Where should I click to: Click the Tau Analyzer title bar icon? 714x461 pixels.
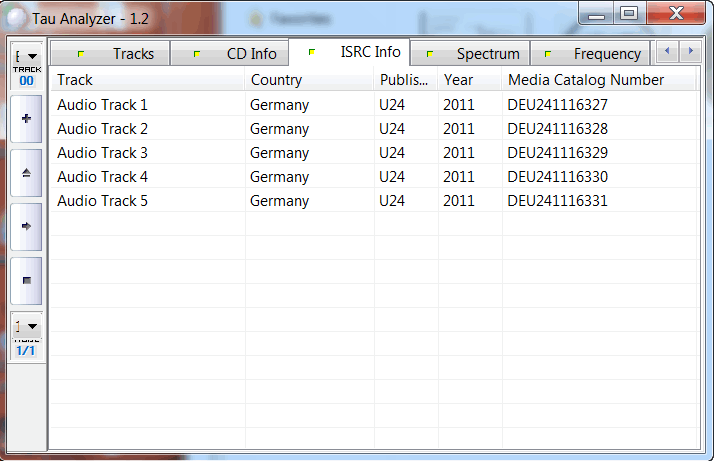click(17, 19)
